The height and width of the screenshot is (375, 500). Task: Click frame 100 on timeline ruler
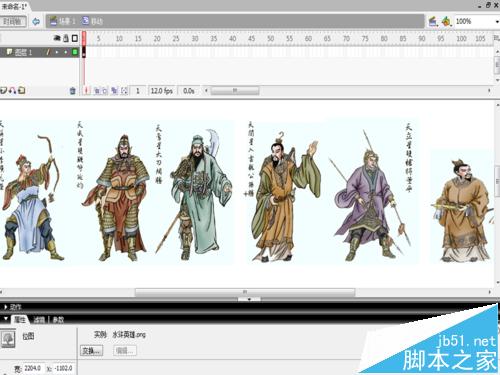(461, 39)
